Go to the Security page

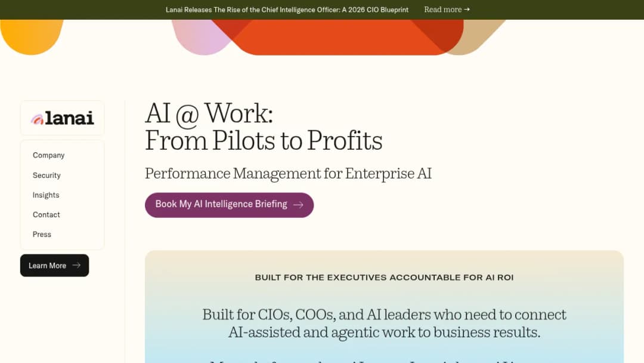[47, 175]
